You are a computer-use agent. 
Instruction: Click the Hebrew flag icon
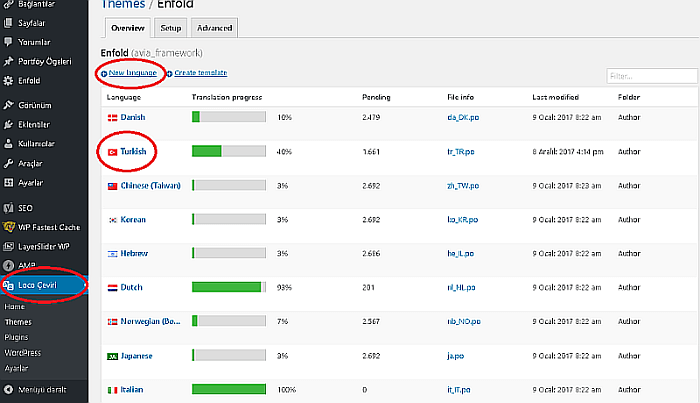point(112,254)
